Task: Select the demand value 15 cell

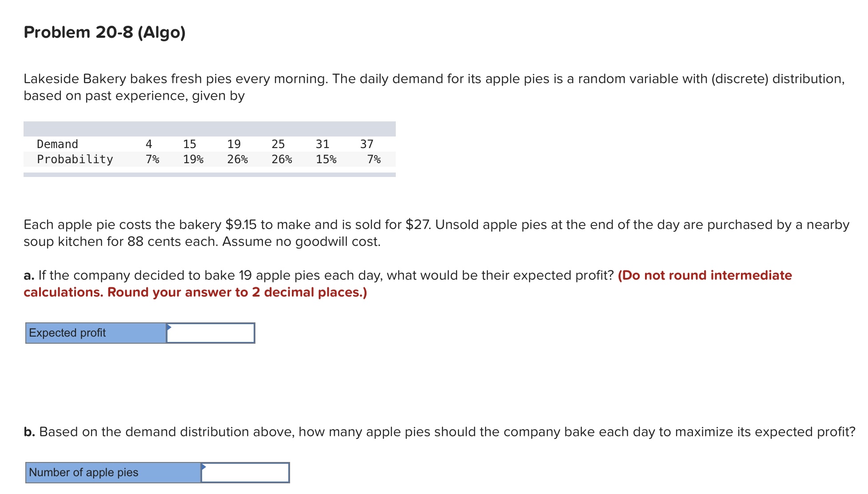Action: [190, 144]
